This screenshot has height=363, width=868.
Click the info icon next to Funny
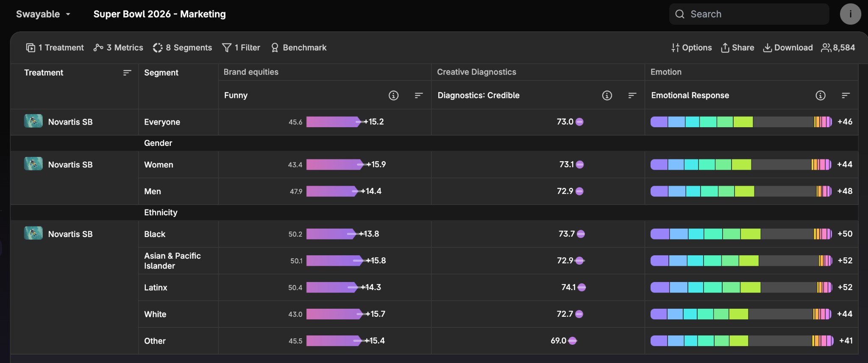click(x=393, y=95)
